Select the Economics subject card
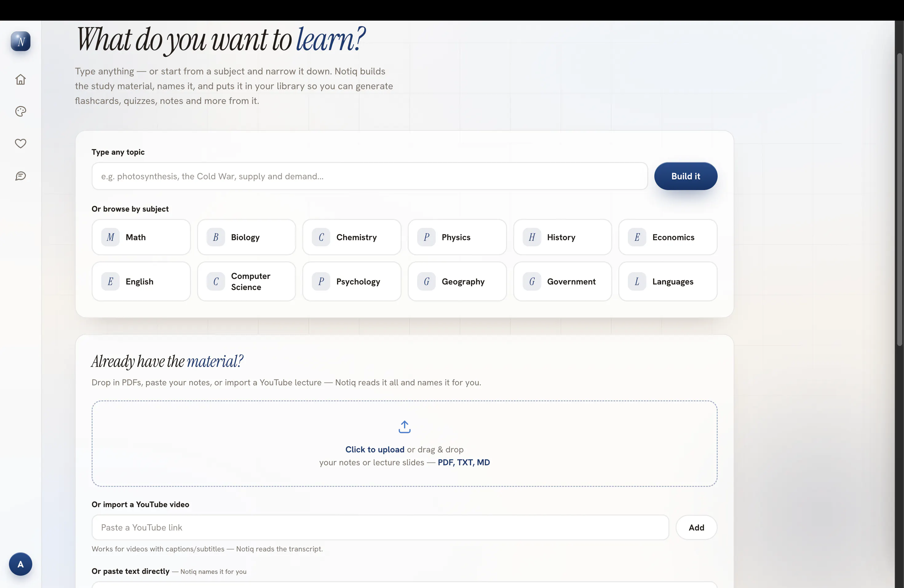Viewport: 904px width, 588px height. (x=668, y=237)
